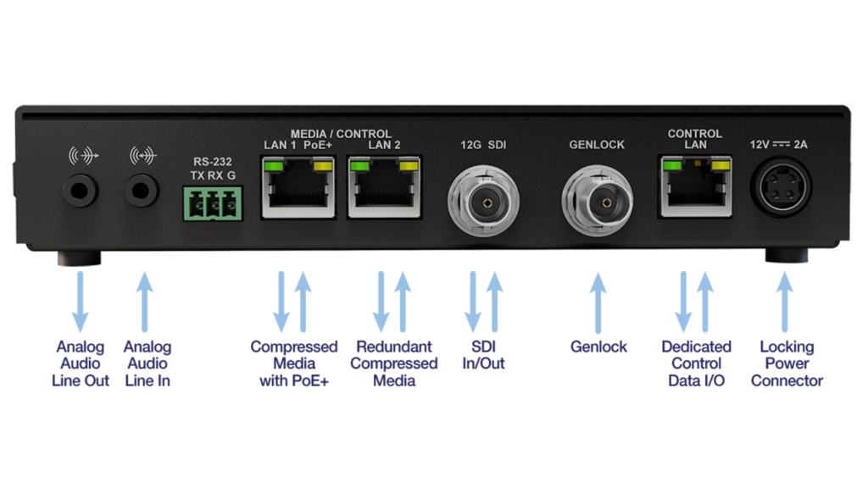Click the audio line in symbol icon
The width and height of the screenshot is (868, 488).
tap(142, 156)
